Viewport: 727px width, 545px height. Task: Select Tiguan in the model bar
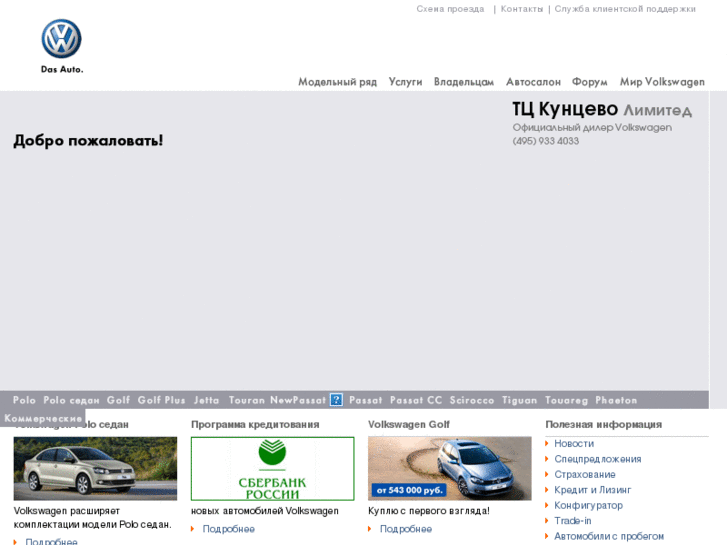(519, 400)
